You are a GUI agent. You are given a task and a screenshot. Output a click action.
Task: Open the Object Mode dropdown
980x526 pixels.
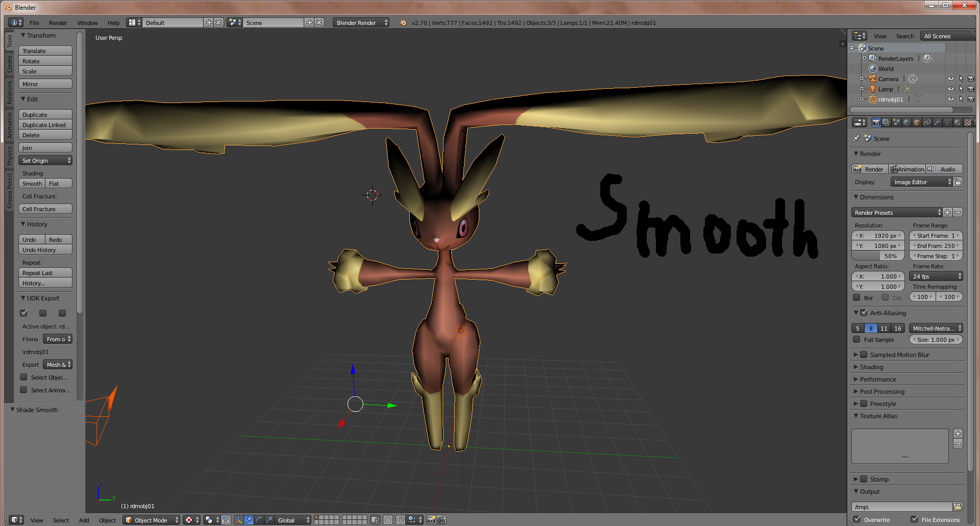tap(152, 520)
